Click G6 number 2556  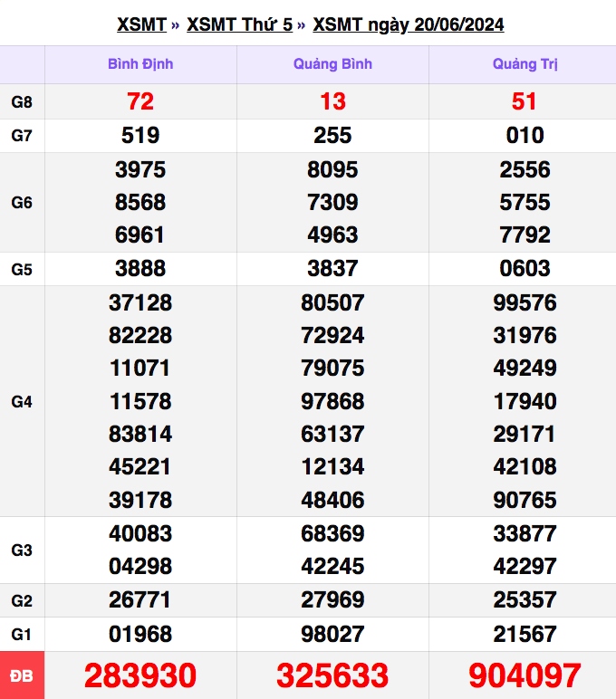click(525, 170)
